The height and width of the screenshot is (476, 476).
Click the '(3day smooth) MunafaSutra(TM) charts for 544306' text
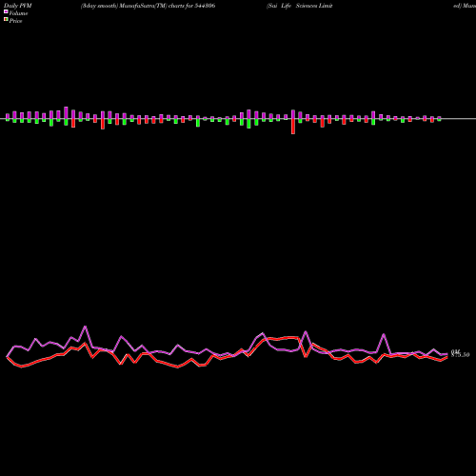pos(148,6)
